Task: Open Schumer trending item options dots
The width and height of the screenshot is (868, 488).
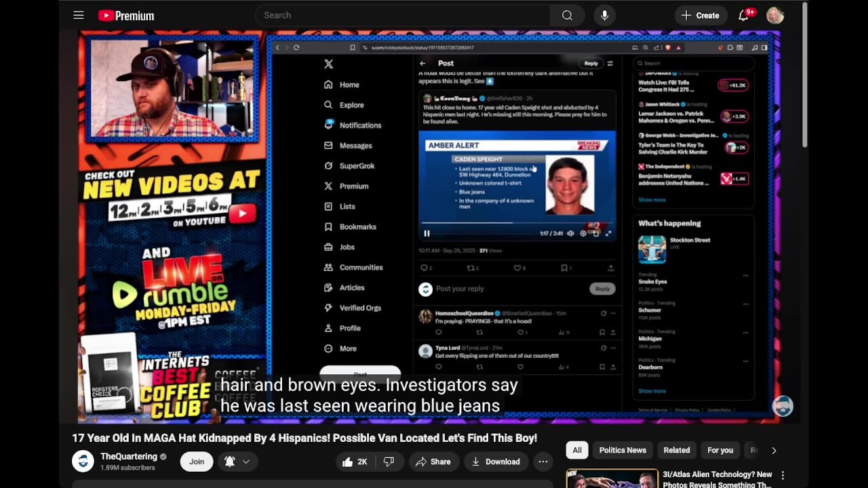Action: click(745, 304)
